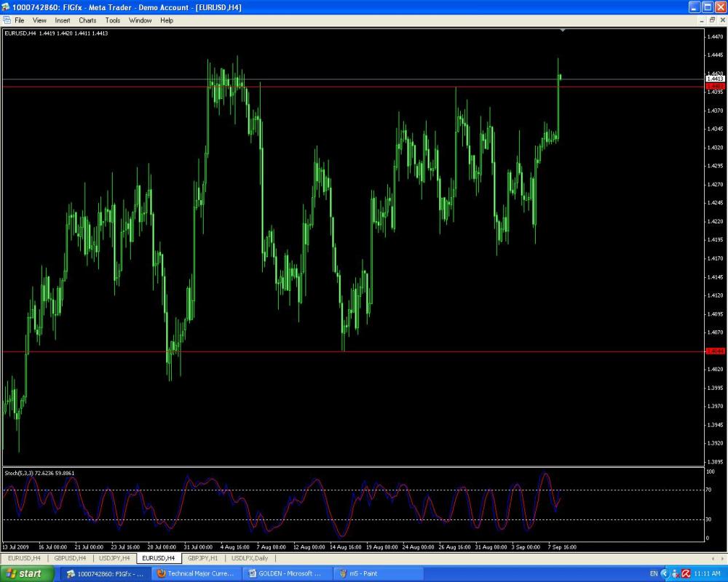Click the stochastic 70 level label
Screen dimensions: 728x582
coord(708,490)
